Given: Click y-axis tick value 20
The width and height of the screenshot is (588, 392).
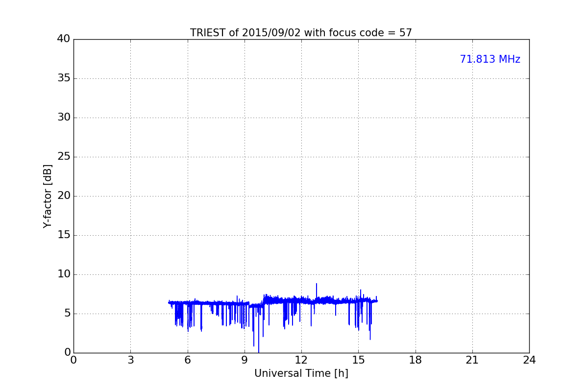Looking at the screenshot, I should [64, 196].
